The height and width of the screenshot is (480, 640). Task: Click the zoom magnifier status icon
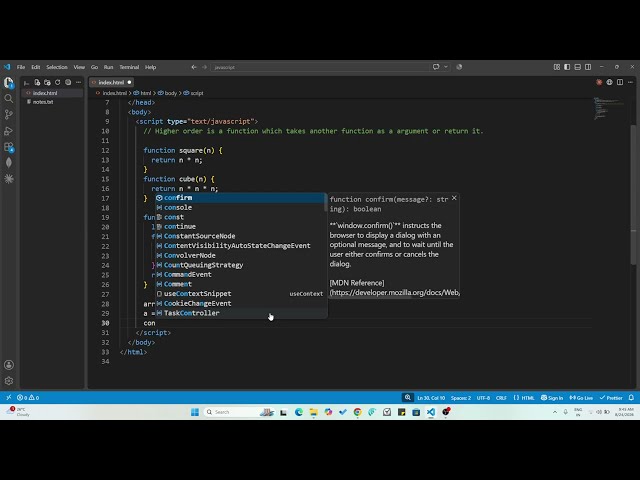407,398
